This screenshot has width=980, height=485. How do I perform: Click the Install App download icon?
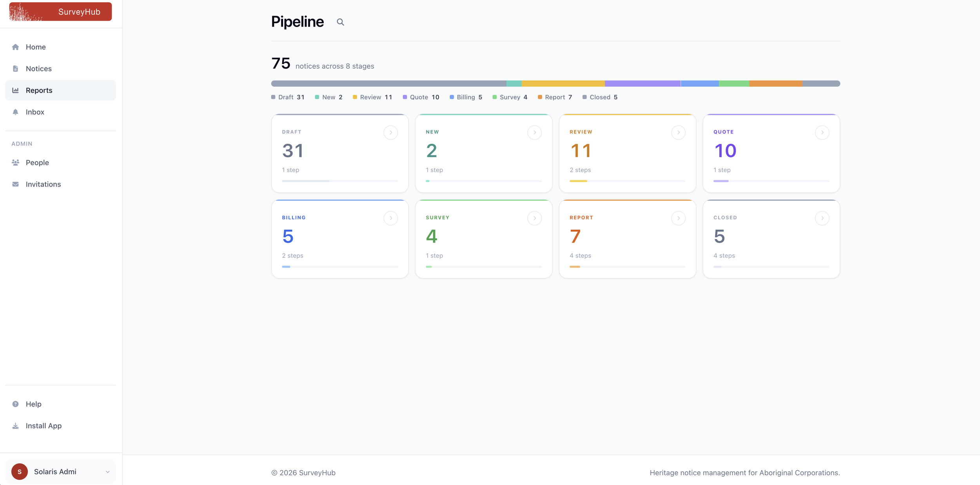pyautogui.click(x=15, y=426)
